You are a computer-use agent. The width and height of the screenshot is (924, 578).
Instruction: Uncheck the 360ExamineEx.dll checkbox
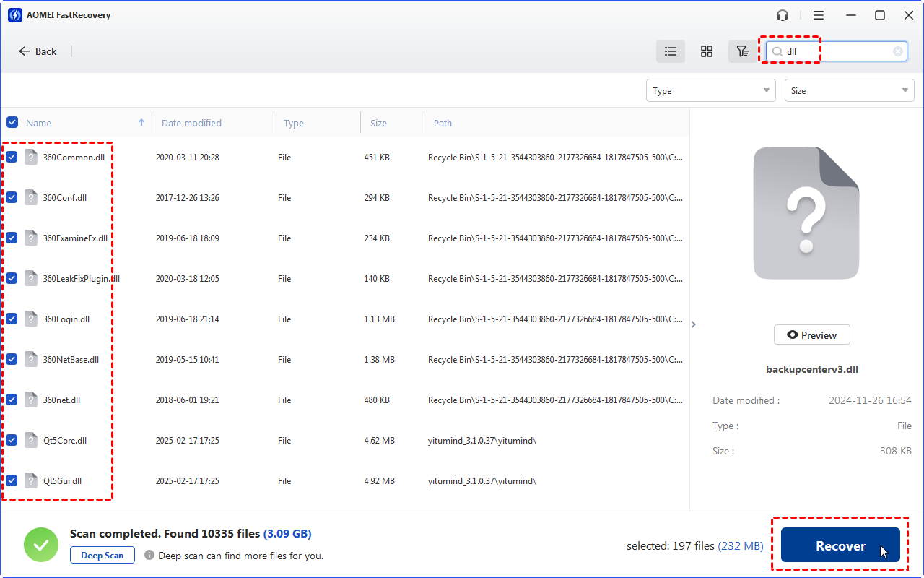point(12,238)
